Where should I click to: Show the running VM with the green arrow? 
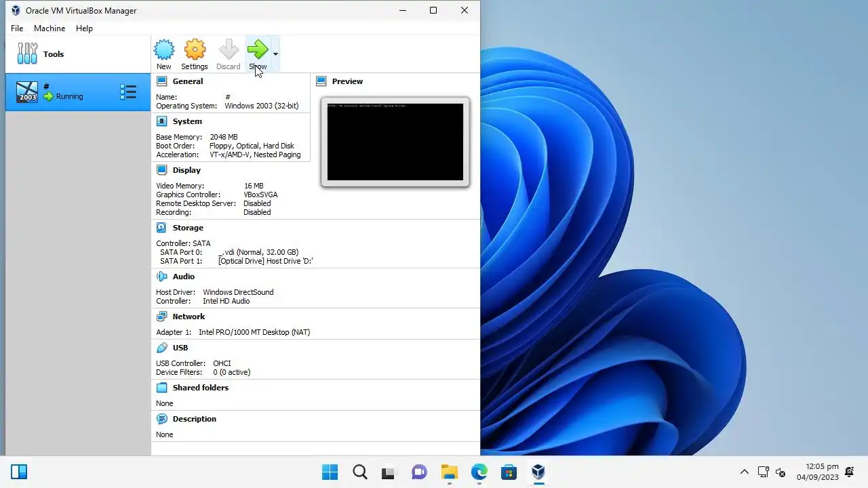[x=258, y=50]
